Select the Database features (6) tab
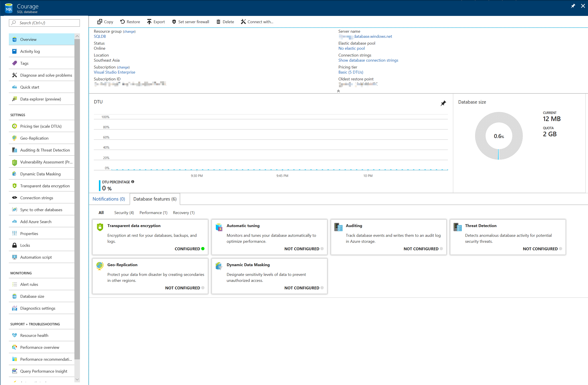The width and height of the screenshot is (588, 385). (x=155, y=199)
